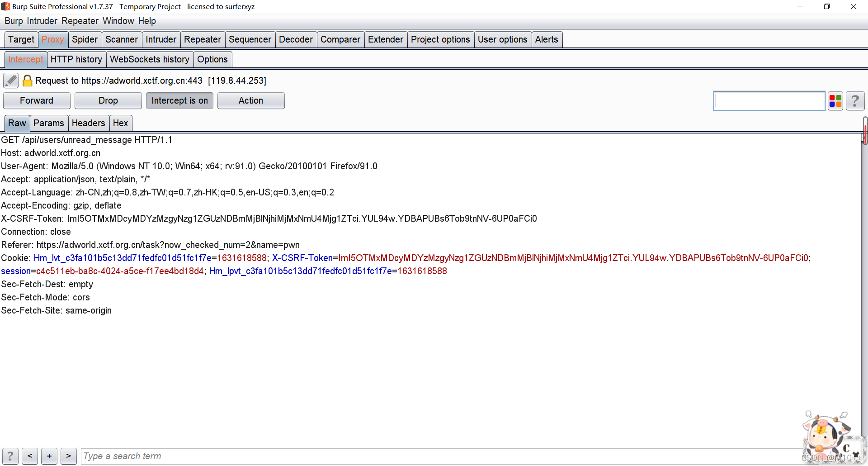
Task: Switch to the Intruder tool tab
Action: tap(161, 39)
